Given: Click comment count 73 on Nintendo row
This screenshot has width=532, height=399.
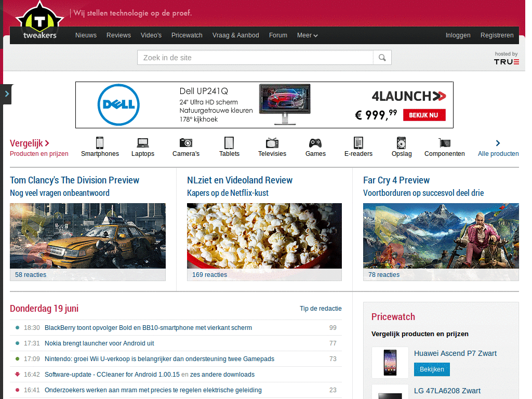Looking at the screenshot, I should tap(333, 359).
